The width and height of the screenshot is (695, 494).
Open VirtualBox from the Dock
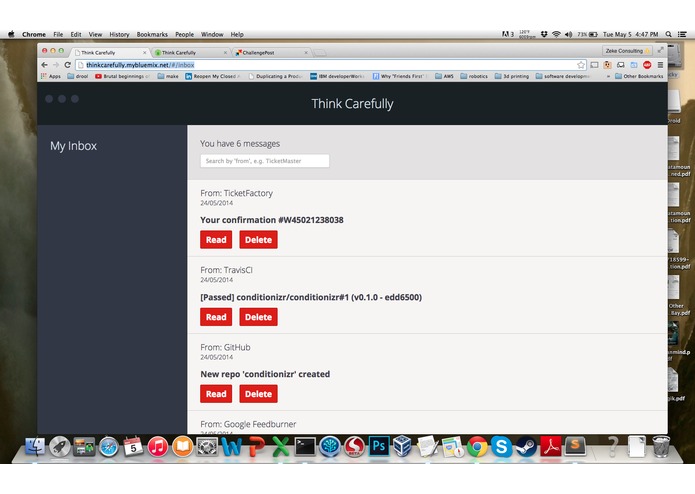pyautogui.click(x=402, y=446)
